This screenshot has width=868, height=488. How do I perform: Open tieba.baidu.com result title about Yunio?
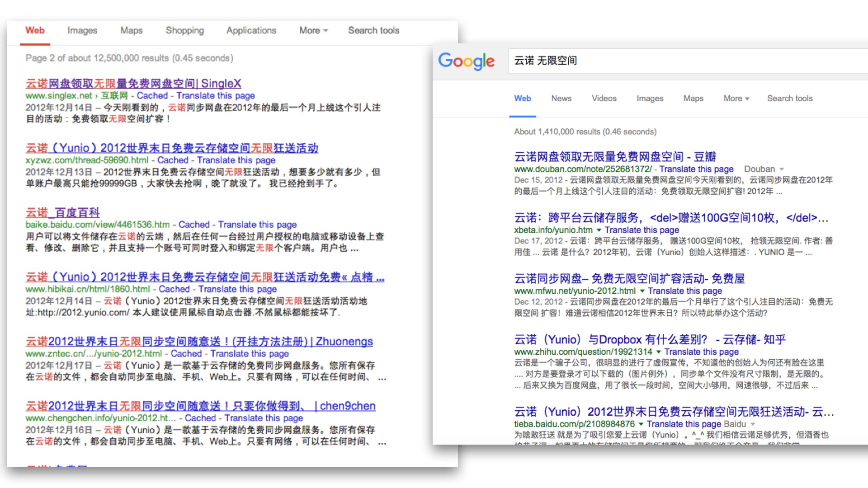674,412
